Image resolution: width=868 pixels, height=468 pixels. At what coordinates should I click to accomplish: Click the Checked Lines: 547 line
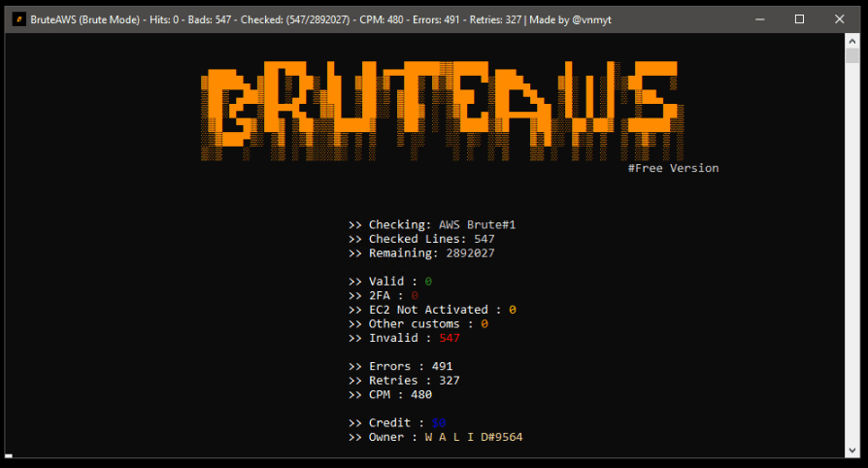click(422, 239)
